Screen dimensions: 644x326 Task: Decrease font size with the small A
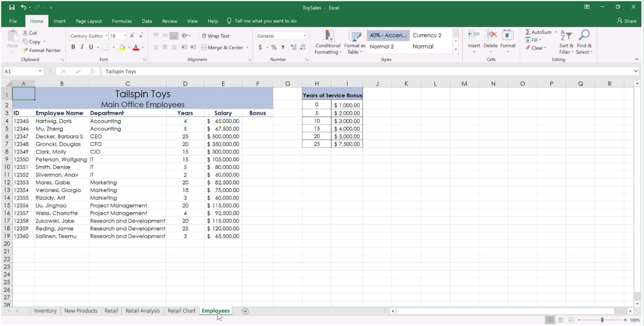tap(141, 36)
